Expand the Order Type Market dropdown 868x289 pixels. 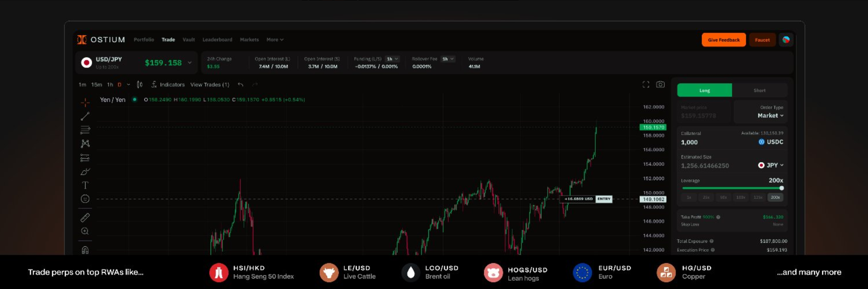pos(770,116)
